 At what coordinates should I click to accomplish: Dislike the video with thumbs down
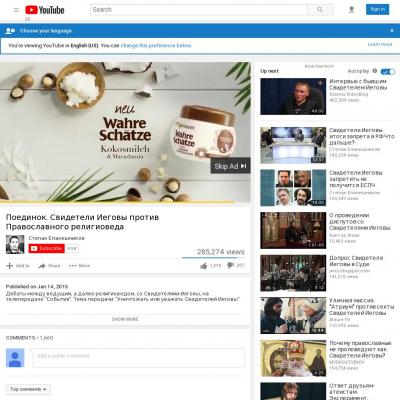point(230,265)
